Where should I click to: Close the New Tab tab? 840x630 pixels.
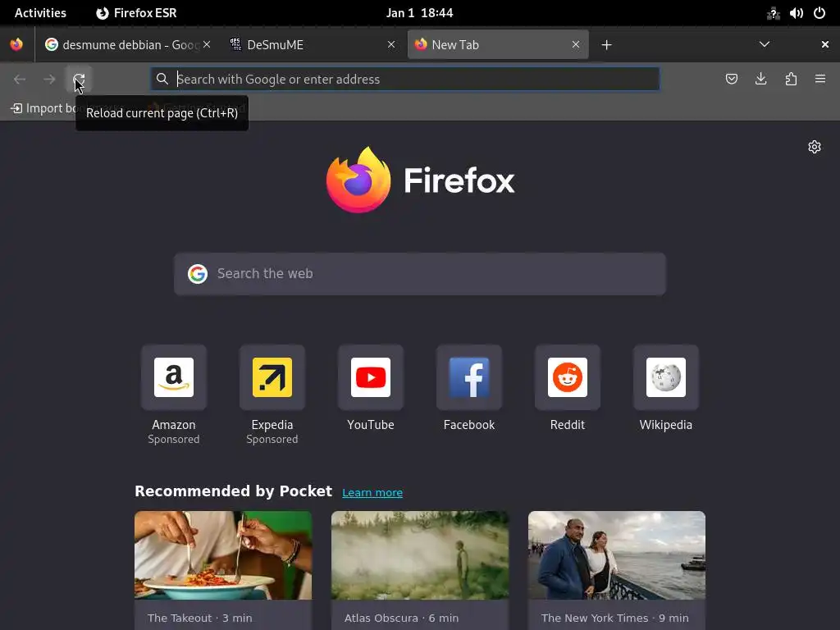pyautogui.click(x=575, y=44)
